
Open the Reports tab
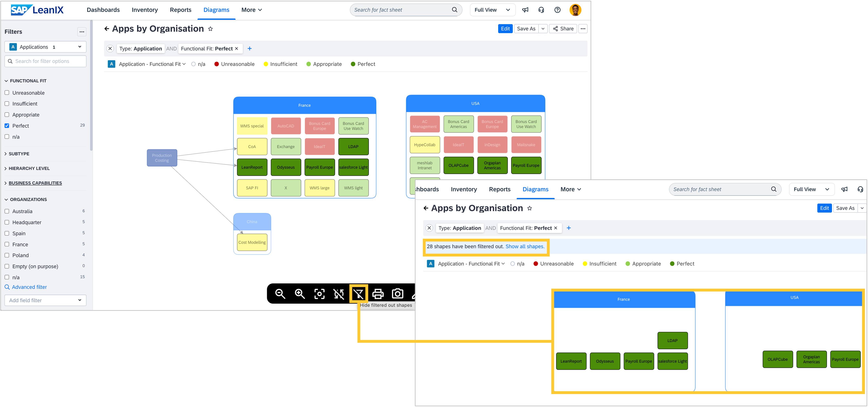click(x=180, y=10)
